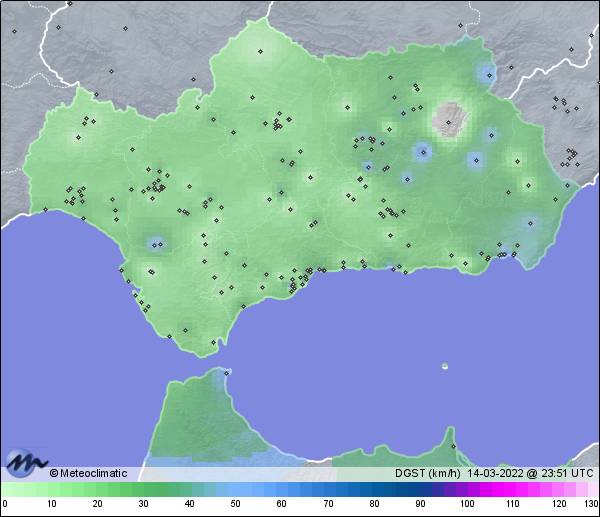Viewport: 600px width, 517px height.
Task: Click the scale label 90
Action: [x=421, y=504]
